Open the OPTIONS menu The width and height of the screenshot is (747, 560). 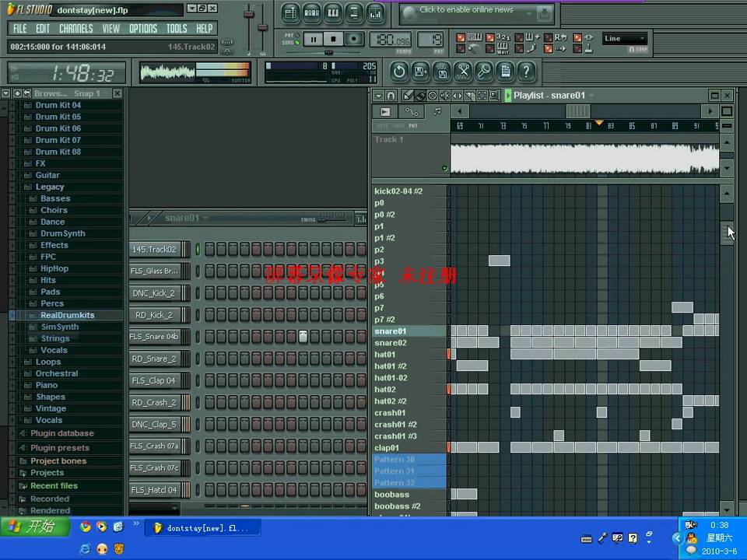coord(143,29)
